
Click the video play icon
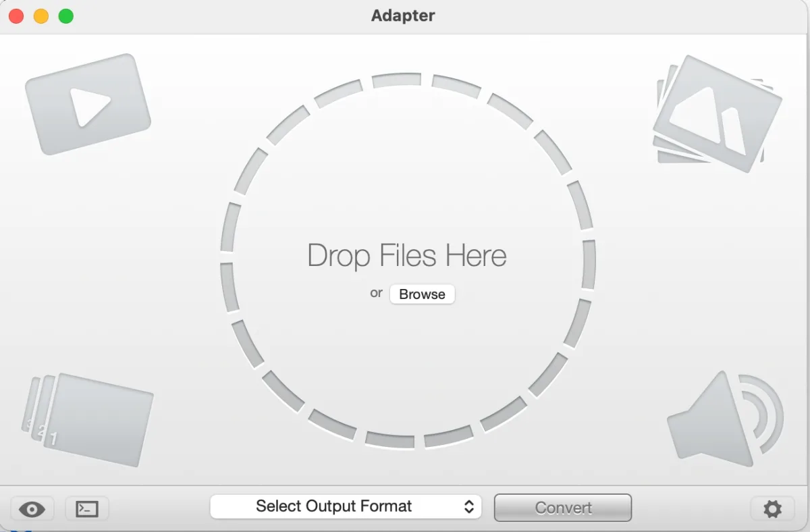(88, 105)
